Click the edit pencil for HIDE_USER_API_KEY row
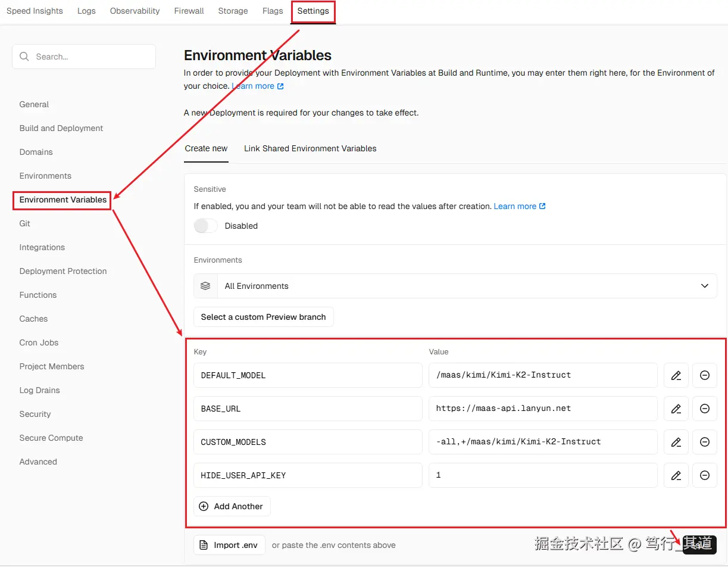 (x=676, y=475)
